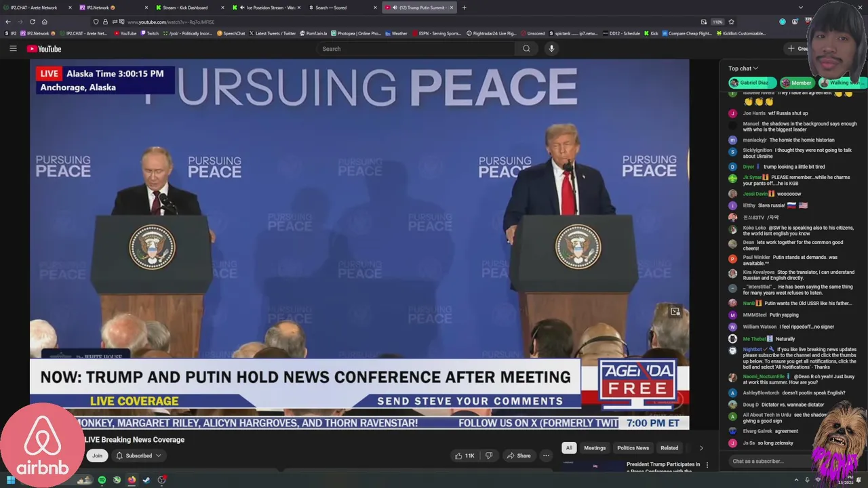This screenshot has width=868, height=488.
Task: Open the DD12 - Schedule bookmark
Action: click(620, 33)
